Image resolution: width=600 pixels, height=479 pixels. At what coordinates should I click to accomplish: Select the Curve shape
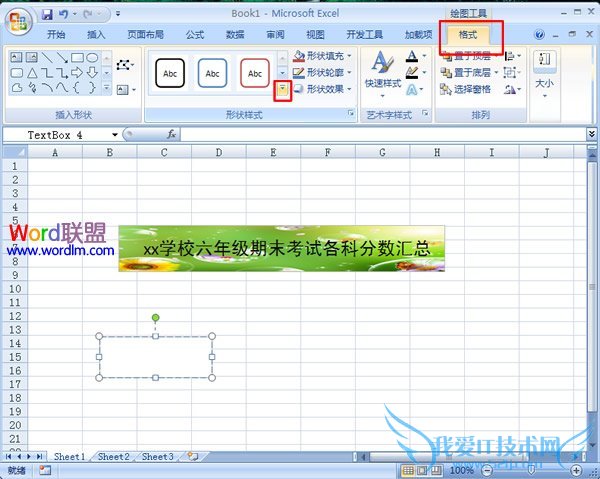(62, 88)
